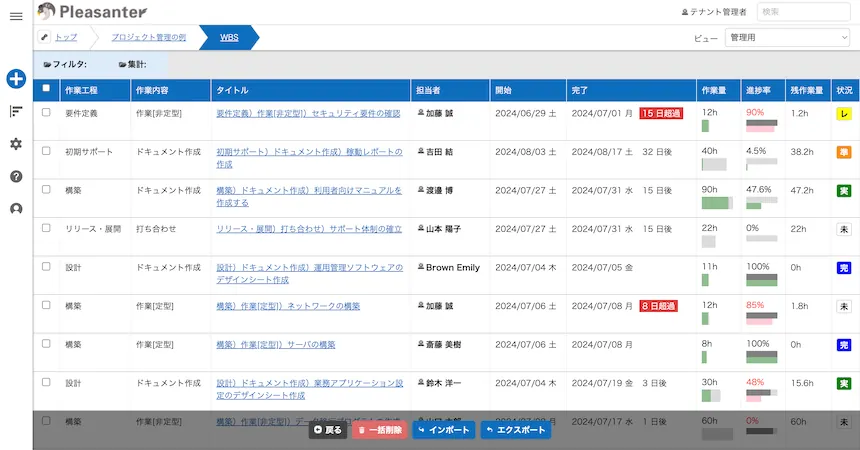Sort by 作業工程 column header
Screen dimensions: 860x450
tap(95, 90)
